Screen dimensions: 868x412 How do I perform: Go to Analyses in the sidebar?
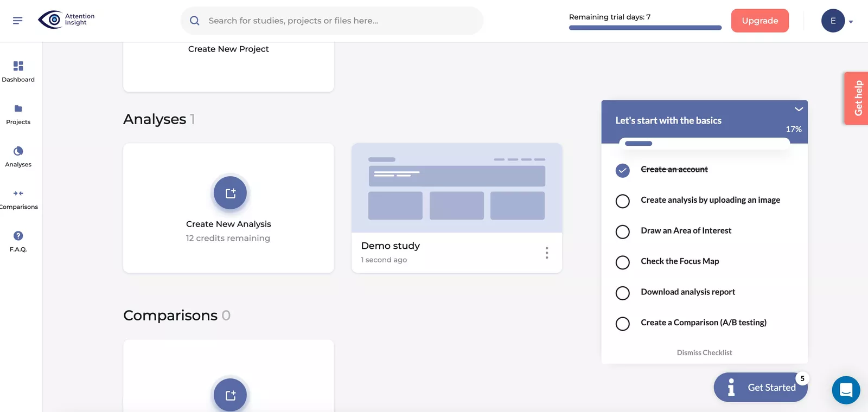point(18,157)
